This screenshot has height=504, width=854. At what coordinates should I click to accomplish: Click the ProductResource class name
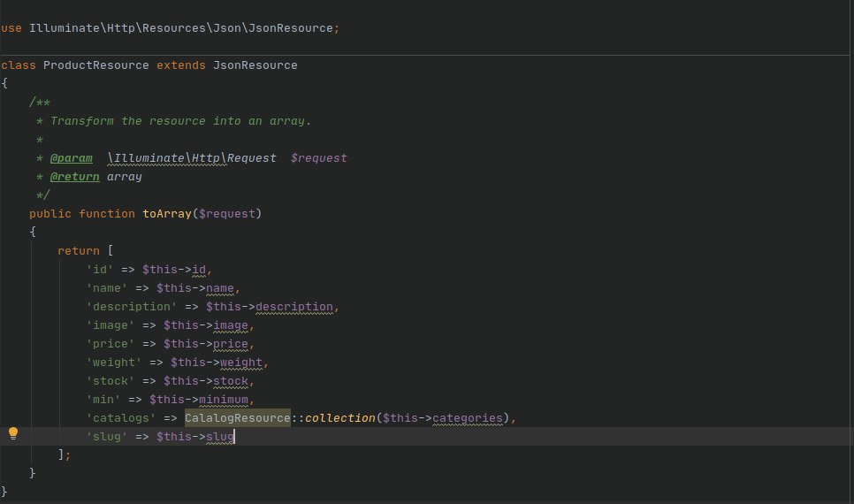click(x=95, y=65)
